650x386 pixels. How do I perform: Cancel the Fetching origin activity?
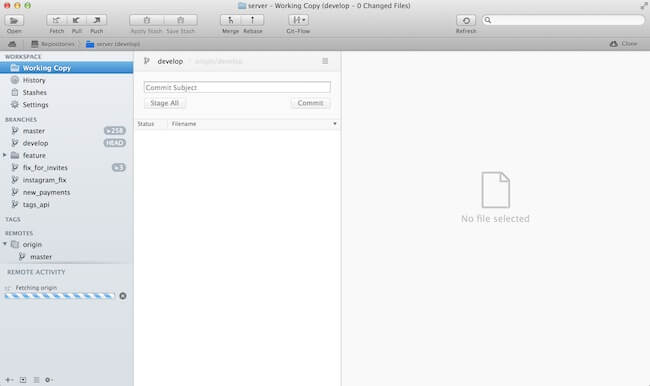click(x=123, y=296)
